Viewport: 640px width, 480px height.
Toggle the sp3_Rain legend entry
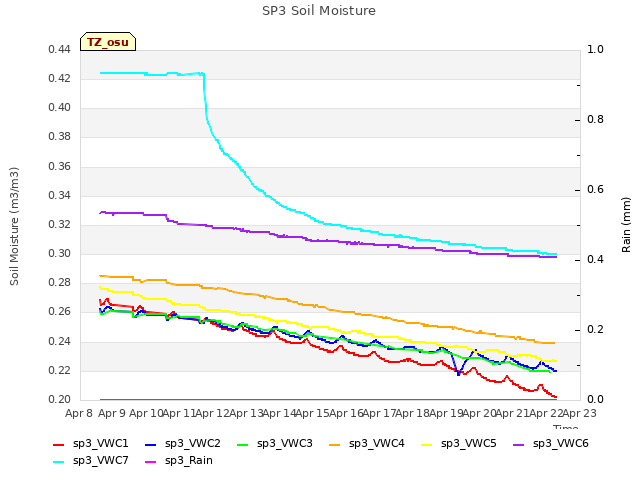tap(179, 461)
